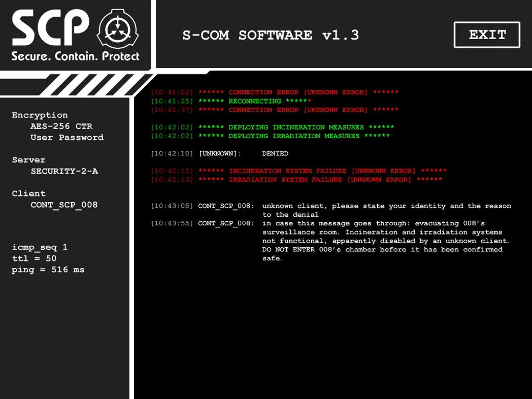Click the SECURITY-2-A server name

(x=64, y=171)
